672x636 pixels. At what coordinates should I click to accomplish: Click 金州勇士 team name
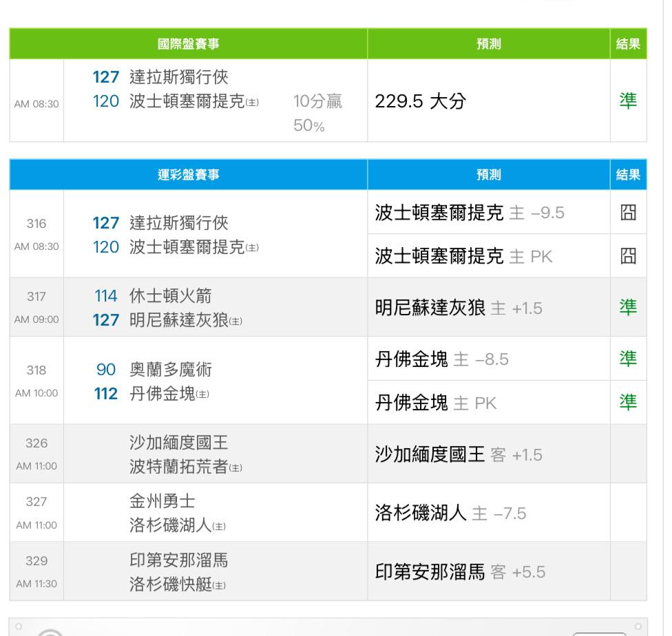tap(162, 501)
